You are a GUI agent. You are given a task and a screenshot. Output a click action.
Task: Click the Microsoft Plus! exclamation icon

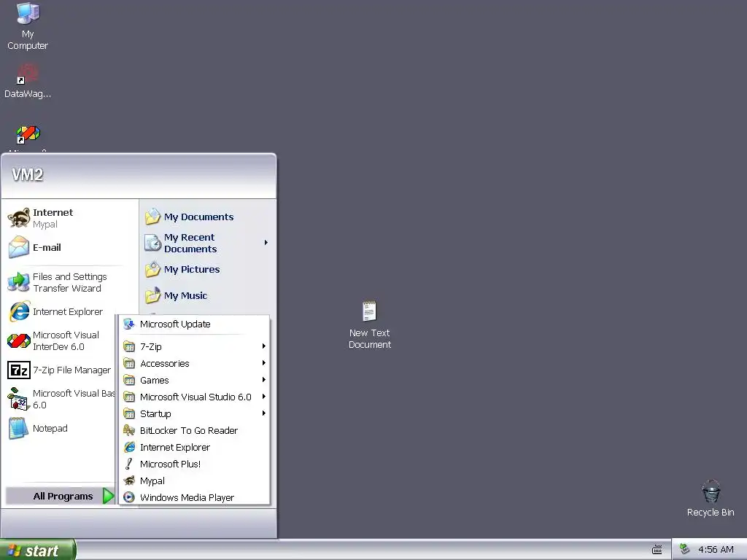pyautogui.click(x=129, y=464)
